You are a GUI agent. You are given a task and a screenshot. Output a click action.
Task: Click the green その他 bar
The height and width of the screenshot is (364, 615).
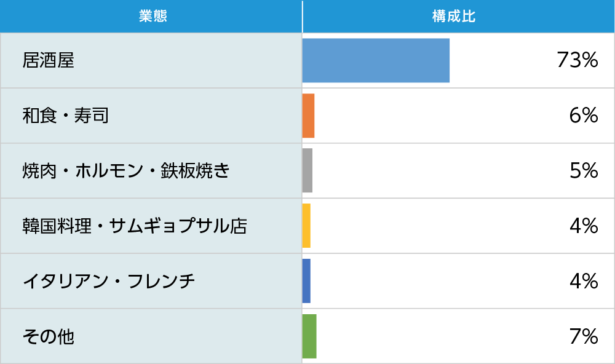(309, 336)
